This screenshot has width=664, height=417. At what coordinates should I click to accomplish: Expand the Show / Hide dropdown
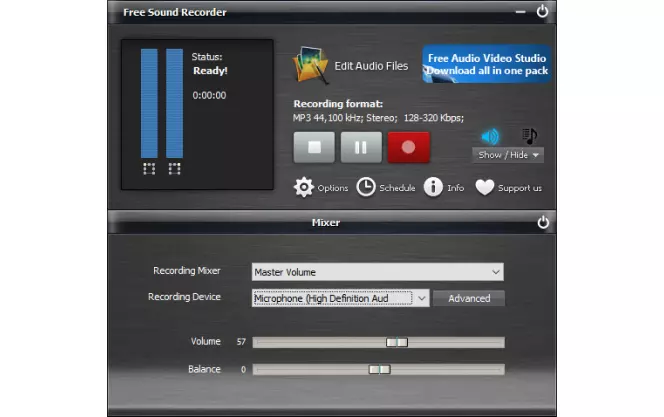click(508, 155)
